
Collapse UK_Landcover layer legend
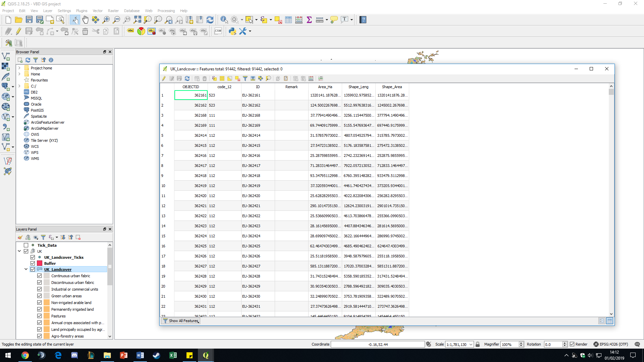click(26, 269)
